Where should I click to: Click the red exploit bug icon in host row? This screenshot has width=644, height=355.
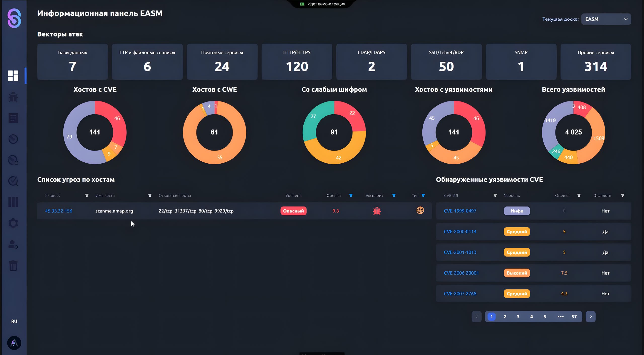(x=377, y=211)
